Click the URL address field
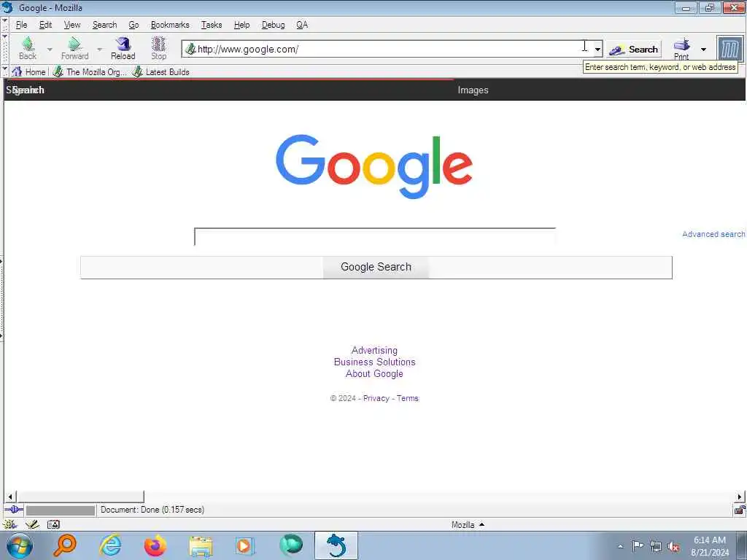Viewport: 747px width, 560px height. pyautogui.click(x=388, y=49)
